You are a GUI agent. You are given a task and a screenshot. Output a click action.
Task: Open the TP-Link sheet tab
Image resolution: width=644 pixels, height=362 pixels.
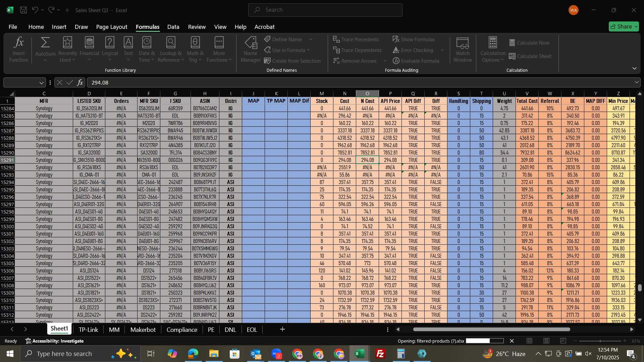[x=88, y=329]
